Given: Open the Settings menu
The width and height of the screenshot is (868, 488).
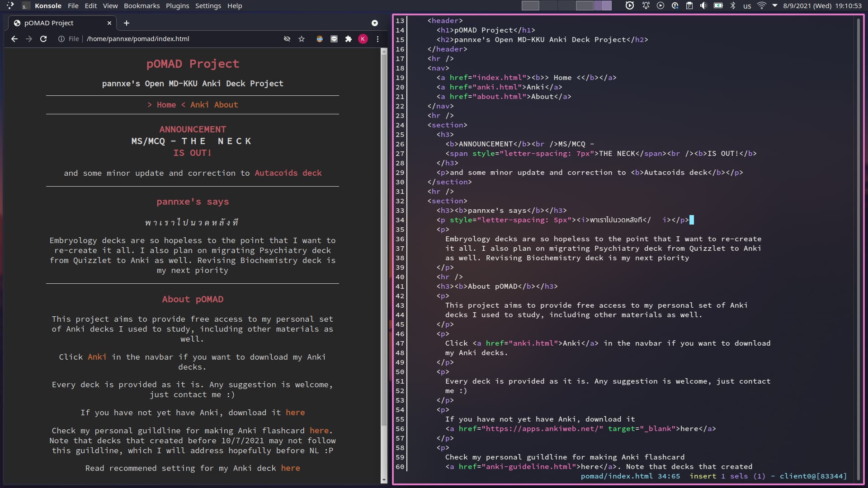Looking at the screenshot, I should click(208, 6).
